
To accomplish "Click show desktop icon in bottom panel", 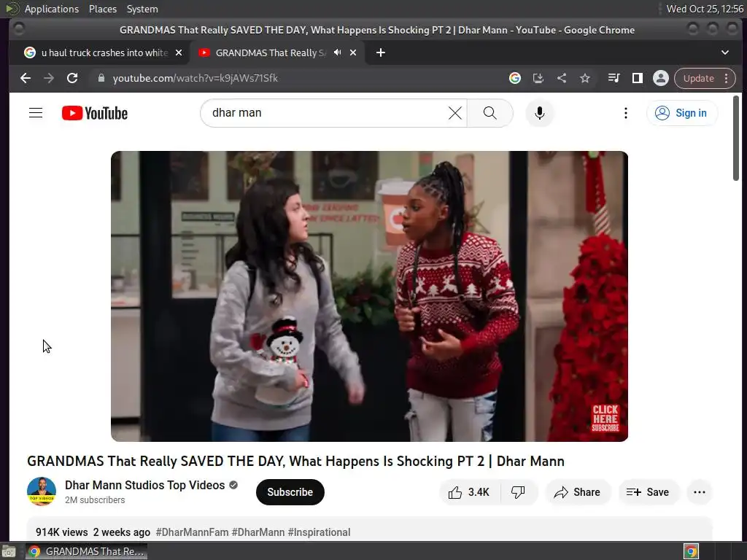I will 9,551.
